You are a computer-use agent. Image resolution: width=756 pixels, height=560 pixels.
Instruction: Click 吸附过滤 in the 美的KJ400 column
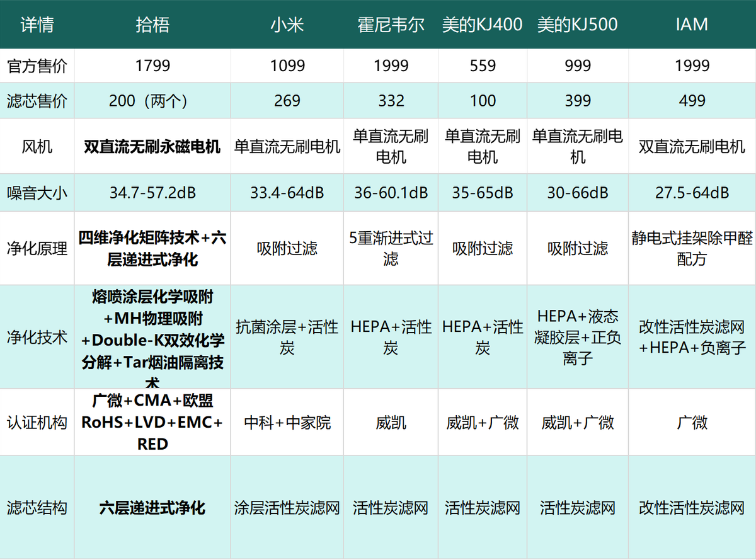coord(483,248)
